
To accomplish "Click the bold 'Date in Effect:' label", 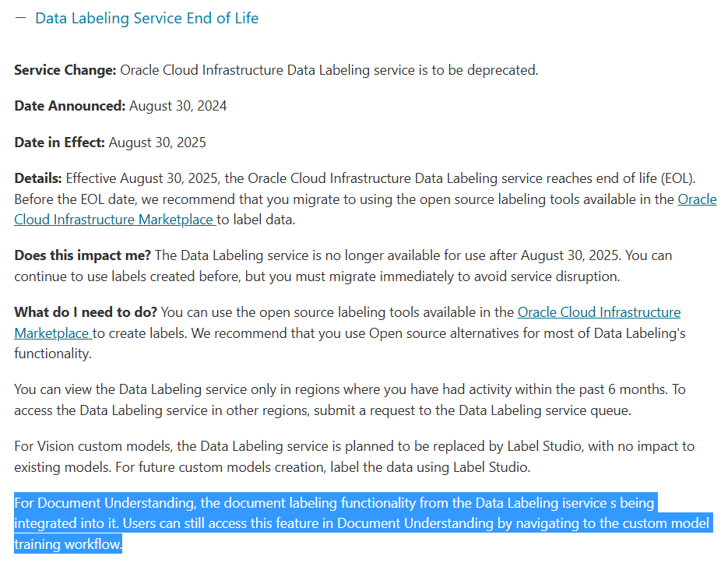I will click(x=59, y=143).
